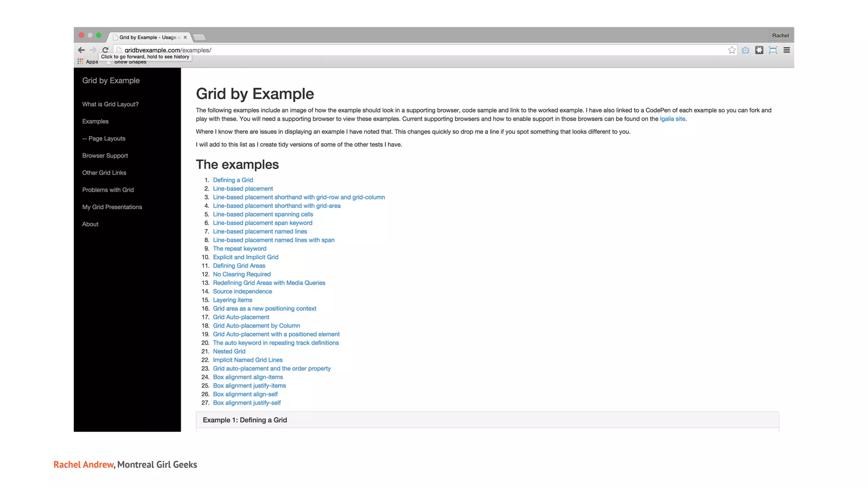Open the Nested Grid example link
The image size is (868, 488).
[229, 351]
